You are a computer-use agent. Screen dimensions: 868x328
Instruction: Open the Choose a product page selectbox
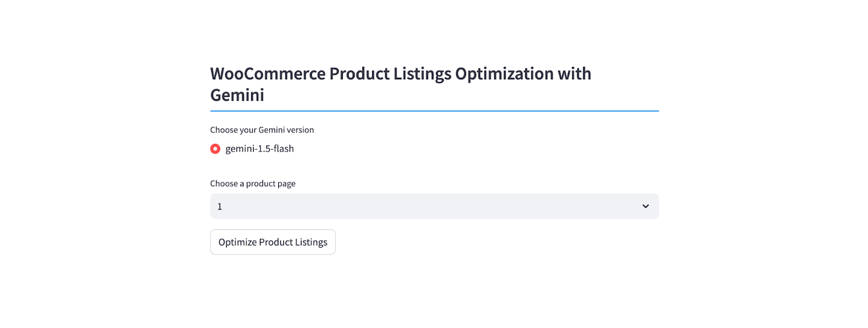coord(435,206)
